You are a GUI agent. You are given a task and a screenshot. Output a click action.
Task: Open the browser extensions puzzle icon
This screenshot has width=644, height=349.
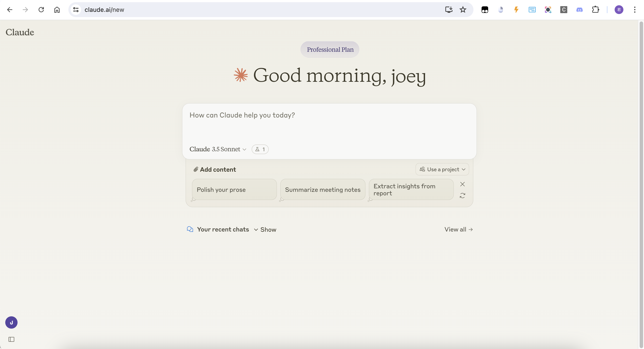pos(595,10)
